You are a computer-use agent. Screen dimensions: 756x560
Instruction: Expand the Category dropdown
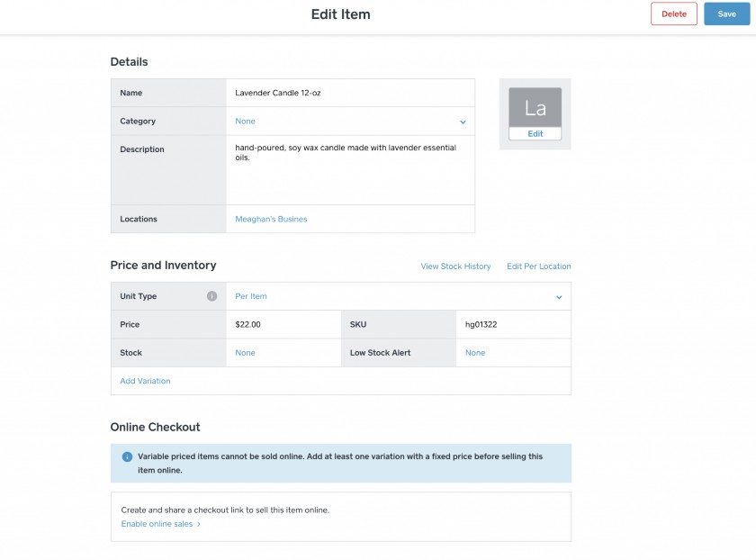coord(463,122)
